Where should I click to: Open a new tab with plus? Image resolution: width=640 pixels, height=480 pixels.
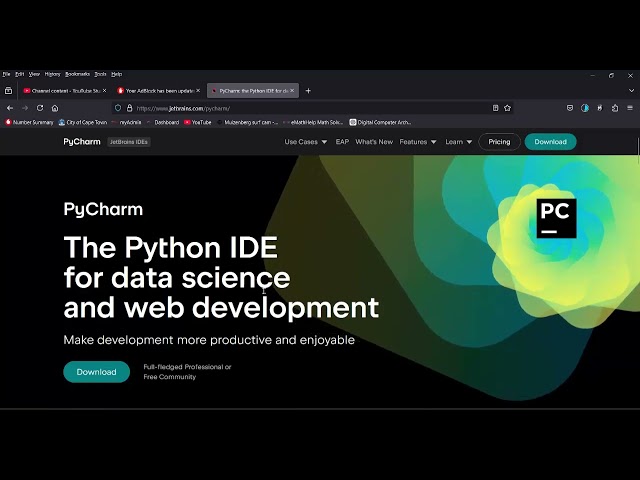[308, 91]
